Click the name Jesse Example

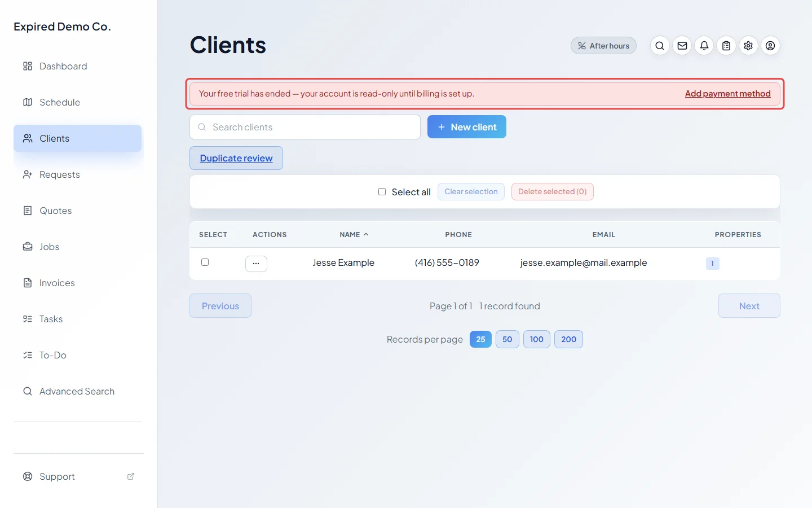[x=343, y=263]
